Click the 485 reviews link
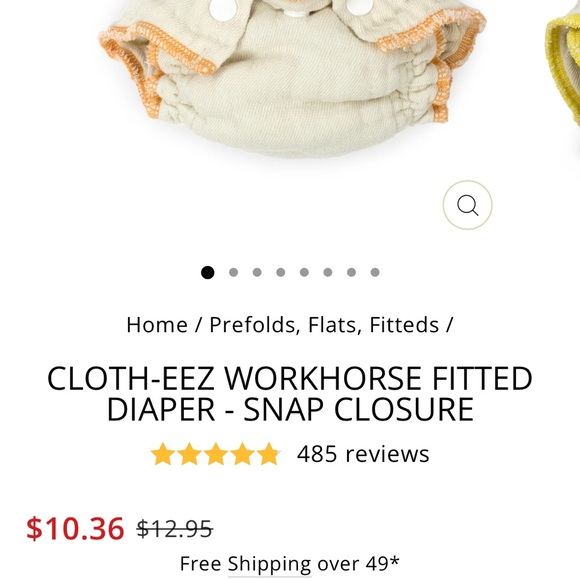The width and height of the screenshot is (580, 580). (x=363, y=454)
